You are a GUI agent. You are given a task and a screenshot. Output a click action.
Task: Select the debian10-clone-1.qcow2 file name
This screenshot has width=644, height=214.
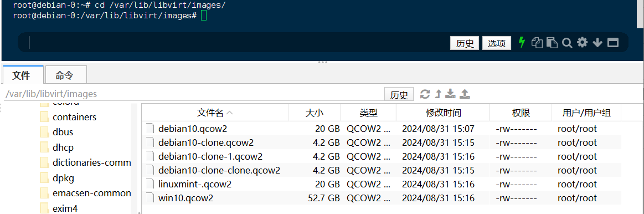210,156
